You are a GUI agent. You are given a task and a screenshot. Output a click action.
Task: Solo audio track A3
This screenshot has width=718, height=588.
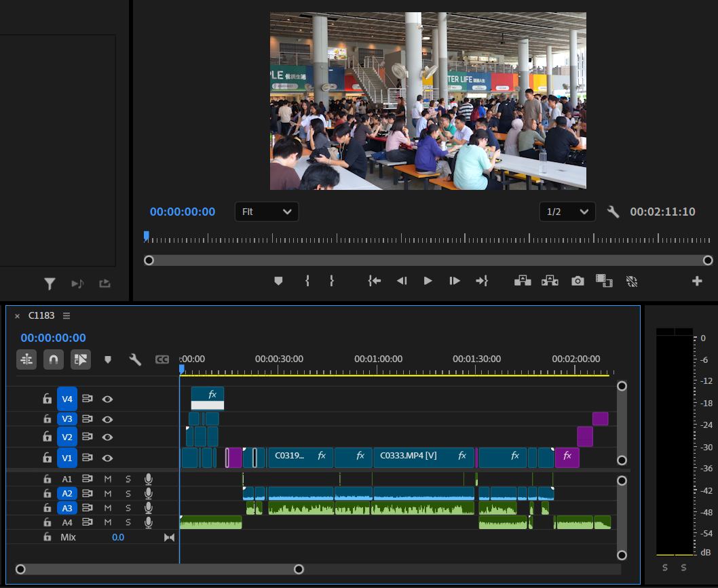tap(128, 508)
